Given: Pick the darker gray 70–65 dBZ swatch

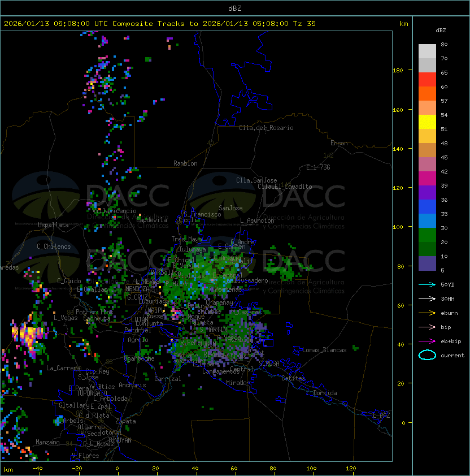Looking at the screenshot, I should pyautogui.click(x=427, y=65).
